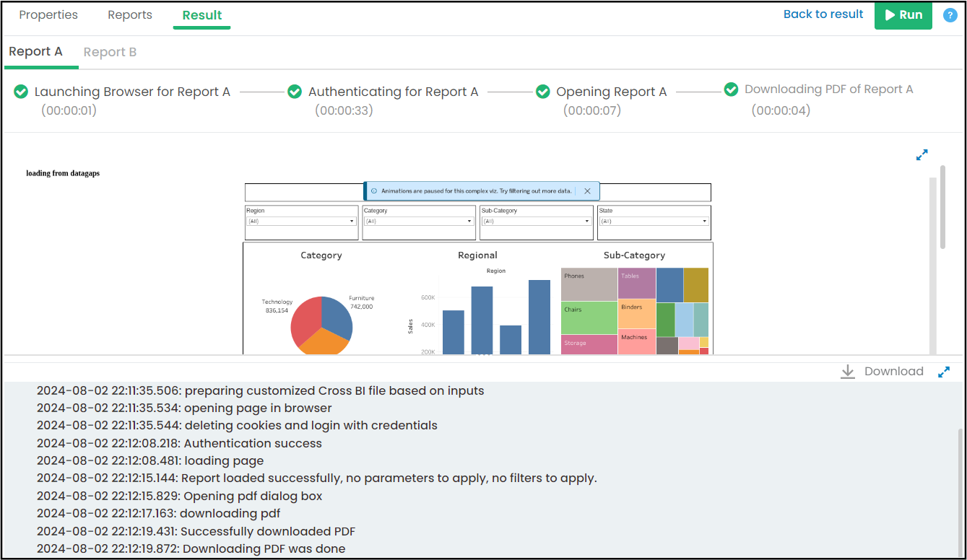Click the Machines treemap block
Screen dimensions: 967x560
(637, 342)
